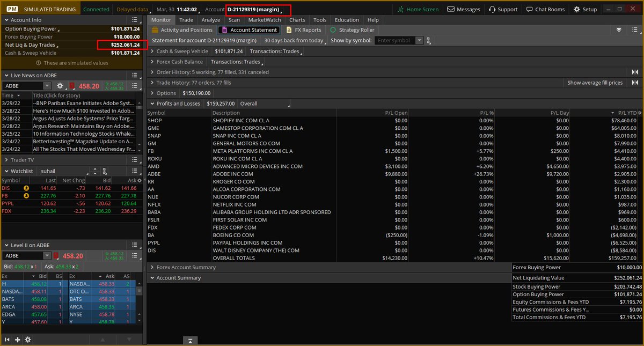Open the Trader TV panel menu icon
Screen dimensions: 644x346
(136, 160)
